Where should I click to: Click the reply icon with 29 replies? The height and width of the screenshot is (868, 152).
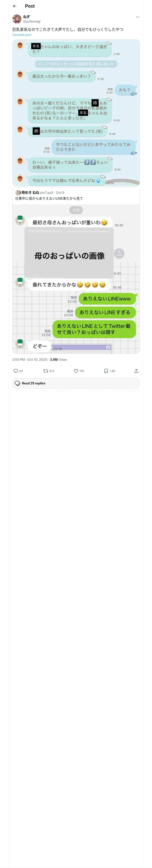pos(16,371)
